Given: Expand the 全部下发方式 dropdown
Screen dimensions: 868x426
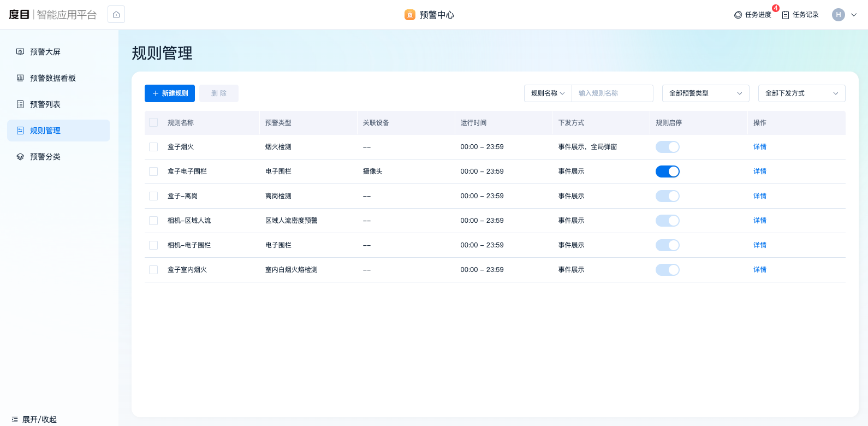Looking at the screenshot, I should click(x=802, y=93).
